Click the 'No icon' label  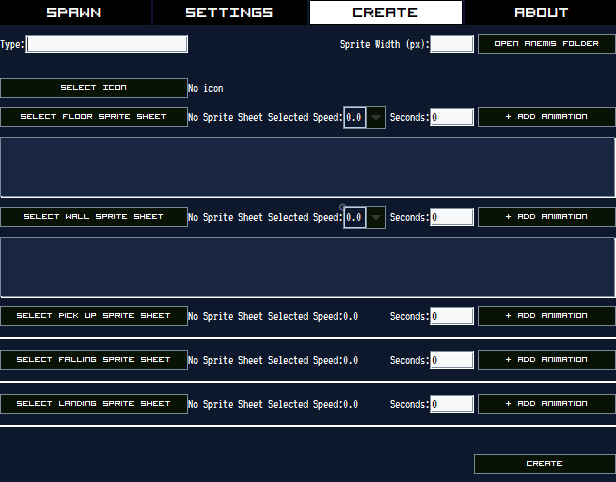pyautogui.click(x=205, y=88)
